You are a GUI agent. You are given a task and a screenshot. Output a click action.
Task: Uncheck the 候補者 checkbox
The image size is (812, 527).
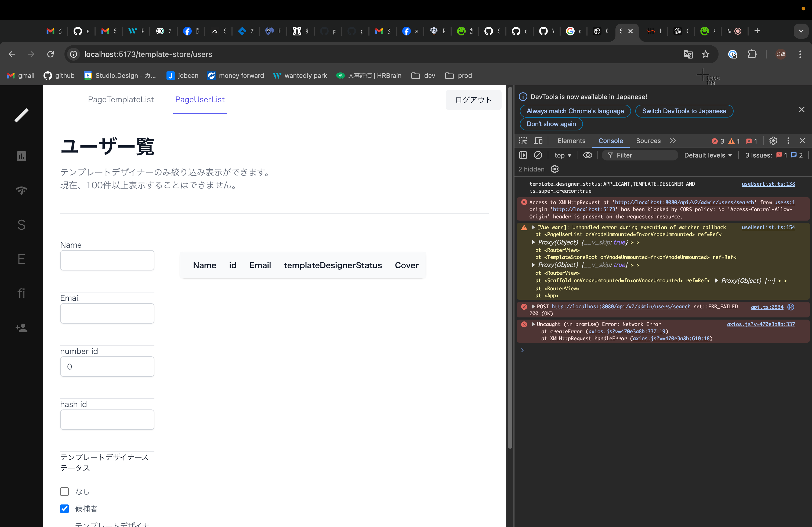point(64,508)
